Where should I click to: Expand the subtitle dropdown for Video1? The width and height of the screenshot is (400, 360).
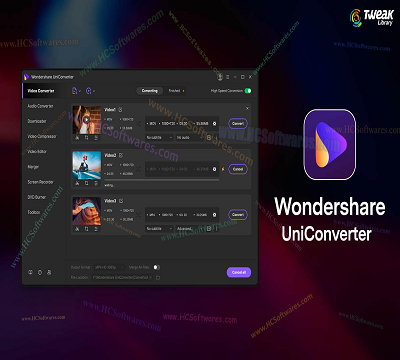pos(160,137)
